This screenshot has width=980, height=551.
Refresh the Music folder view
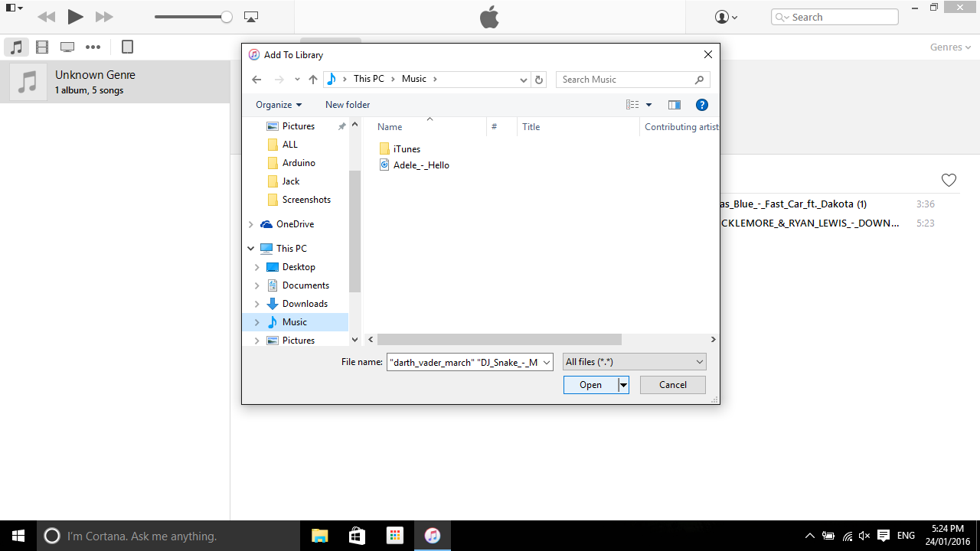pos(539,80)
